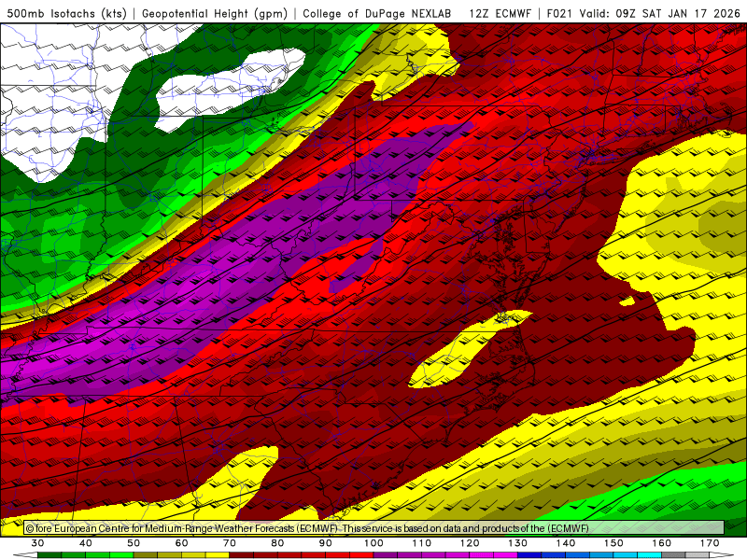Screen dimensions: 747x560
Task: Click the legend value 90
Action: [326, 543]
